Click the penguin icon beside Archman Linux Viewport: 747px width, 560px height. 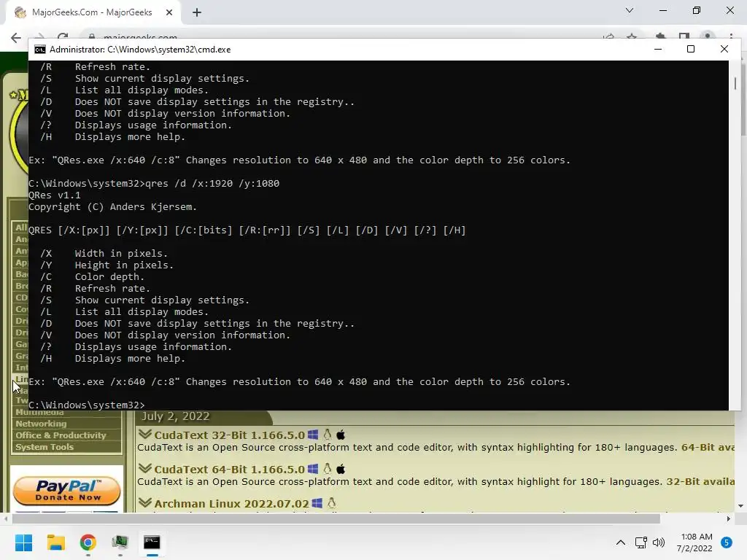click(x=332, y=503)
